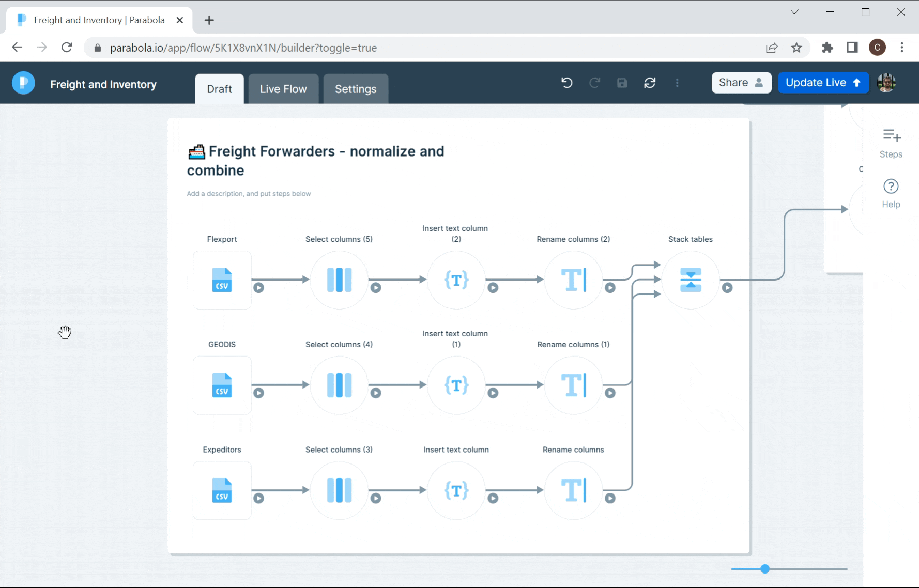Select the Freight and Inventory browser tab

pyautogui.click(x=99, y=20)
